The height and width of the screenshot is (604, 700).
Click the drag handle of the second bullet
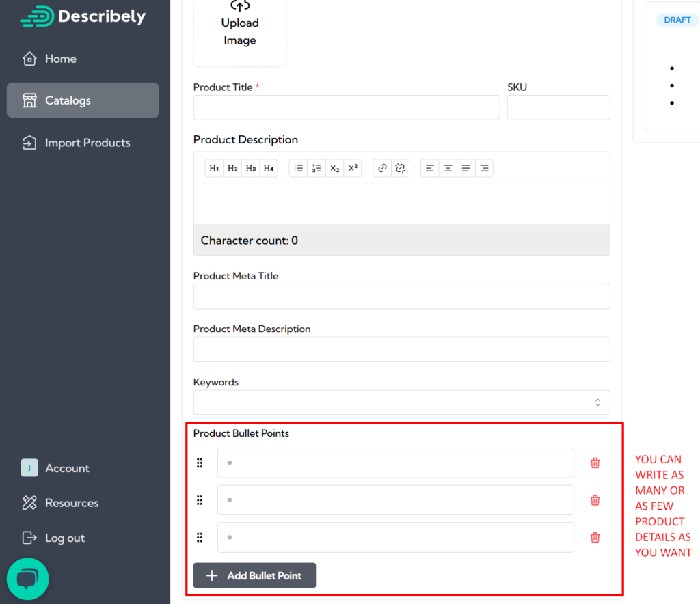pos(200,500)
